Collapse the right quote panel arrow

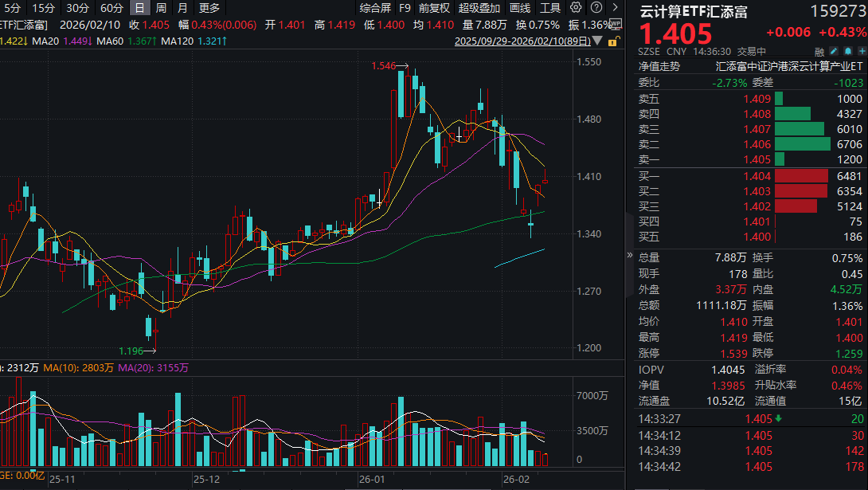pos(631,257)
